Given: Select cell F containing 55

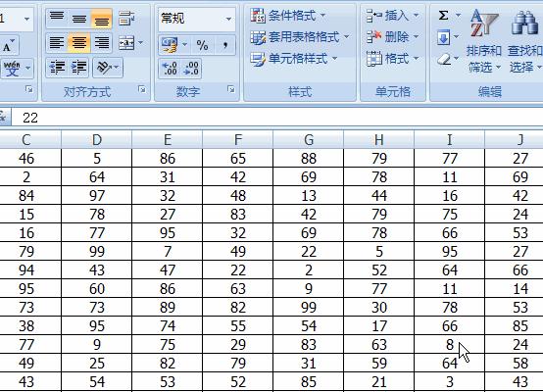Looking at the screenshot, I should click(x=238, y=326).
